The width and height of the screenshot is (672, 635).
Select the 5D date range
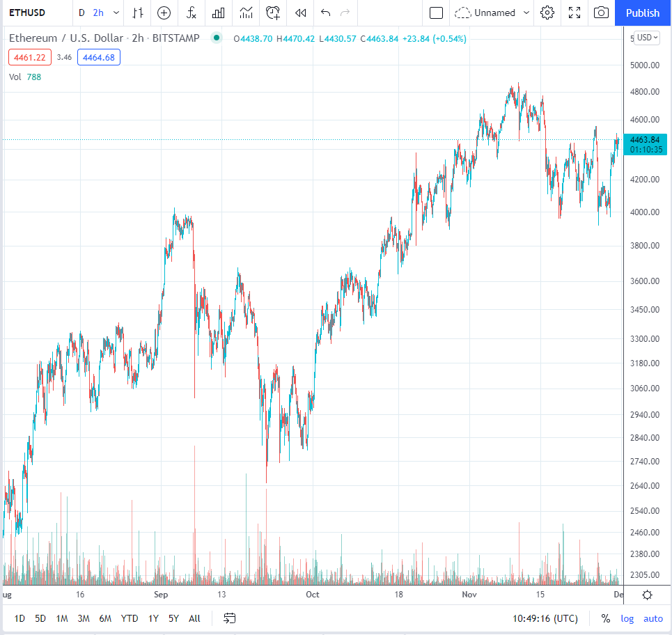tap(40, 618)
